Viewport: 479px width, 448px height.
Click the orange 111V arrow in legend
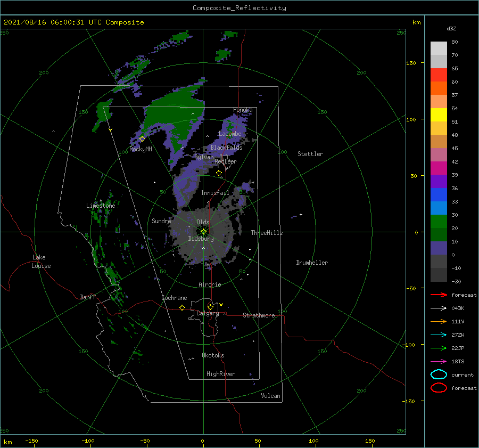point(439,321)
